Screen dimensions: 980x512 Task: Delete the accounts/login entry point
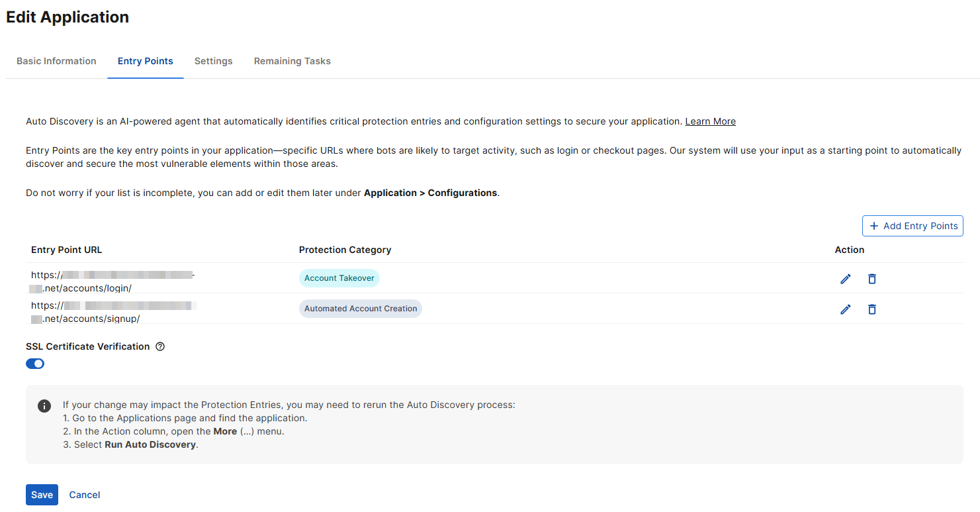pos(872,279)
